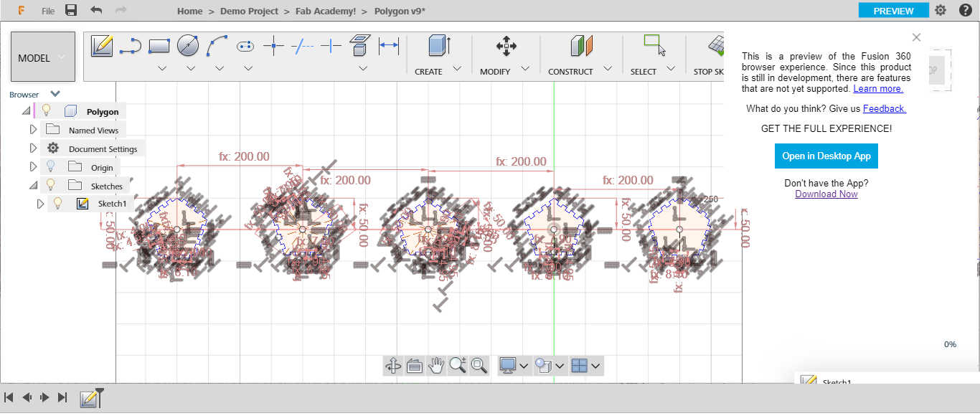This screenshot has height=416, width=980.
Task: Click the Fusion 360 logo icon
Action: [x=21, y=11]
